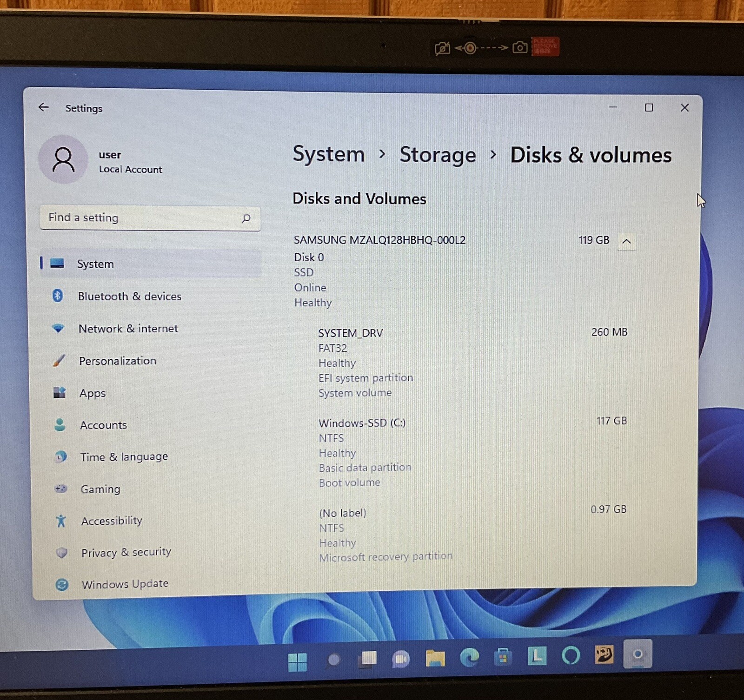Go back using the Settings back arrow
The image size is (744, 700).
click(44, 107)
